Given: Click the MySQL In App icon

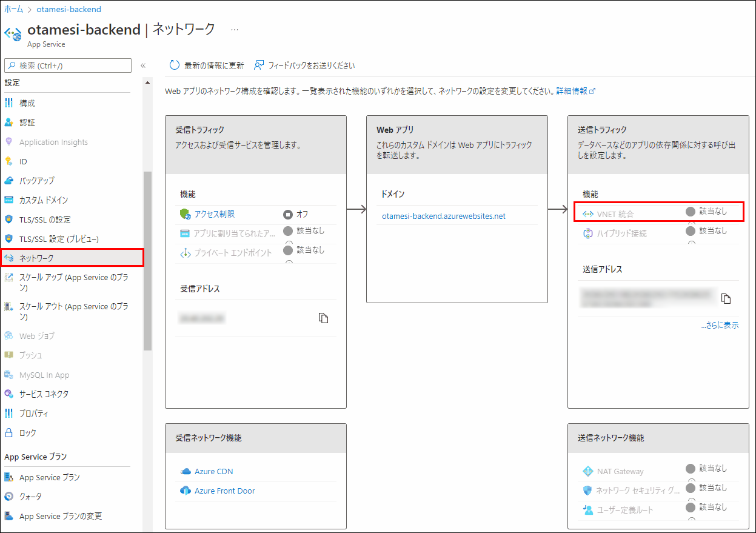Looking at the screenshot, I should (x=8, y=375).
